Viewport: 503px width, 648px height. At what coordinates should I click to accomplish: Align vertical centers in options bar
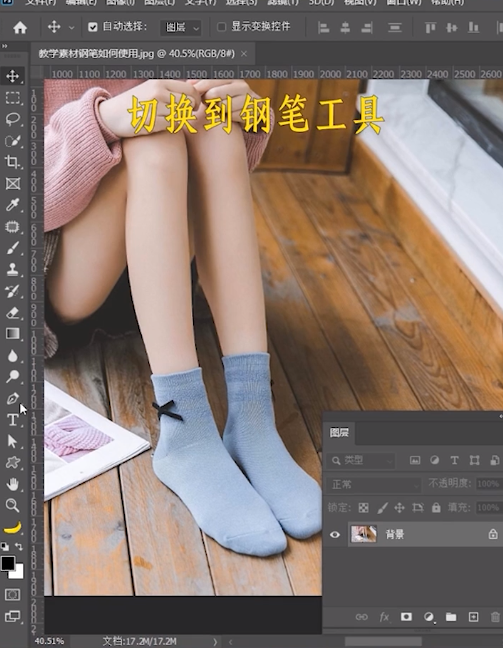452,28
